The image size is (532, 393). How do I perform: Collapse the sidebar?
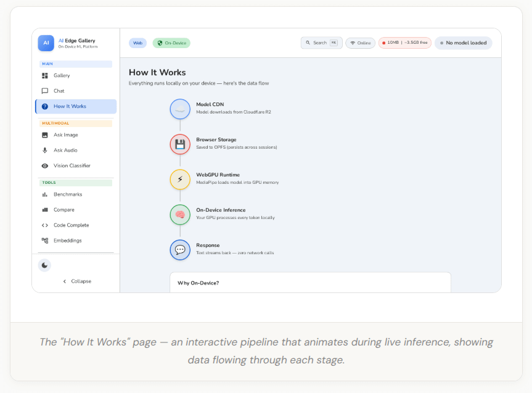[x=77, y=281]
